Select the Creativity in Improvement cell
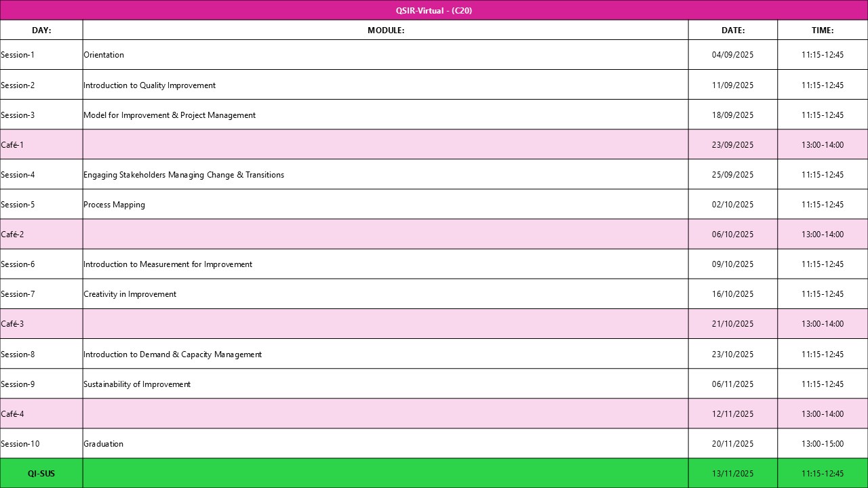This screenshot has height=488, width=868. 130,294
